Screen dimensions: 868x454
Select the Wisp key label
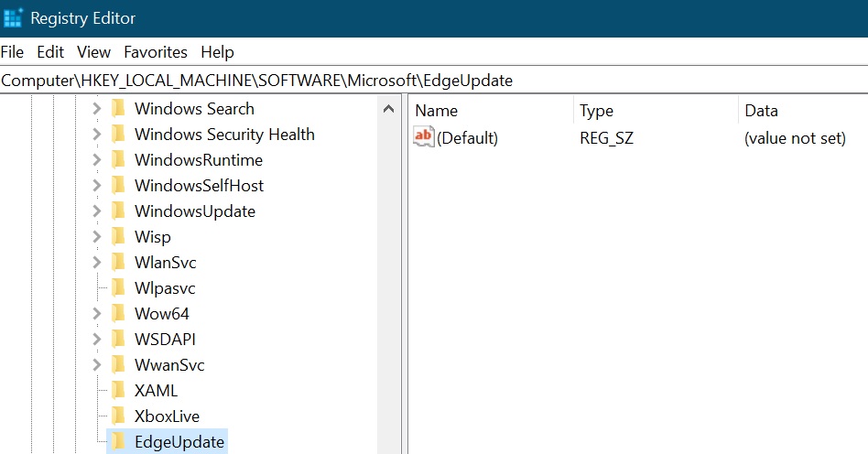point(153,237)
